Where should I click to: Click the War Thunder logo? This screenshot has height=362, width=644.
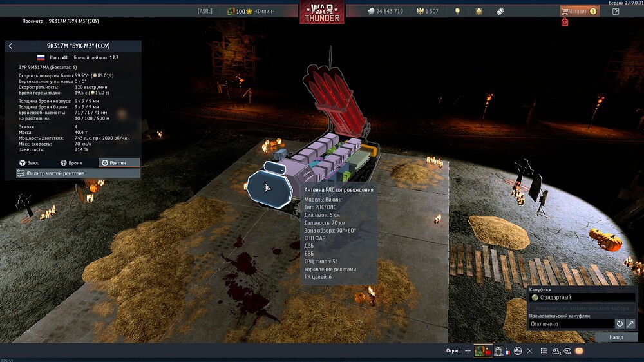click(x=321, y=12)
